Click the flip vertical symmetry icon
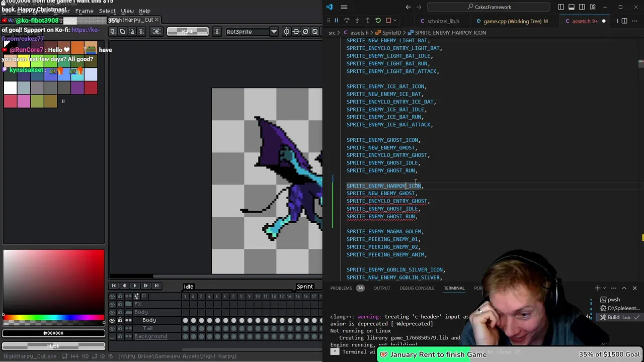Image resolution: width=644 pixels, height=362 pixels. [x=287, y=32]
